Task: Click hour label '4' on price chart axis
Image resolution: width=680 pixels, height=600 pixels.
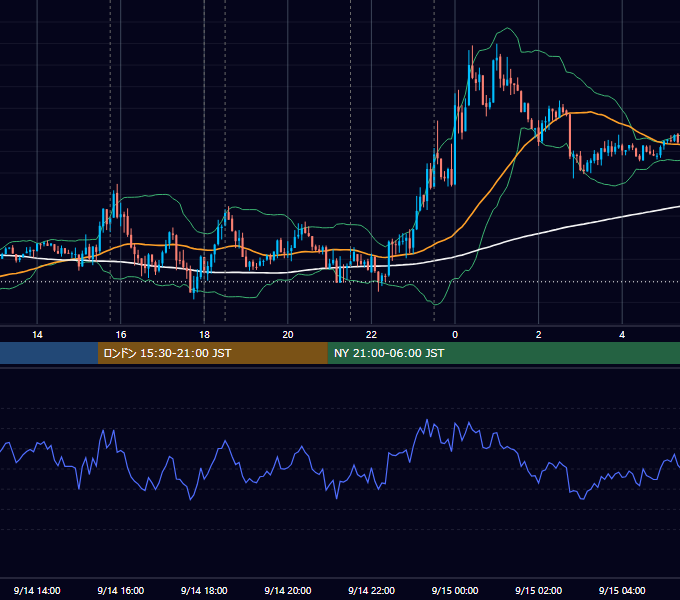Action: [x=622, y=335]
